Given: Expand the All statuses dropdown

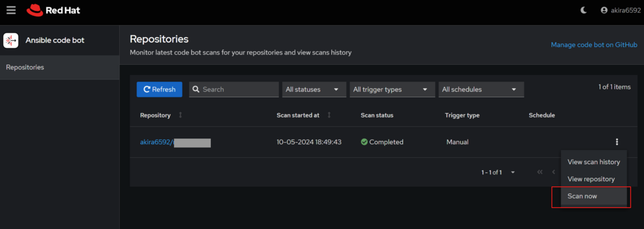Looking at the screenshot, I should [314, 90].
